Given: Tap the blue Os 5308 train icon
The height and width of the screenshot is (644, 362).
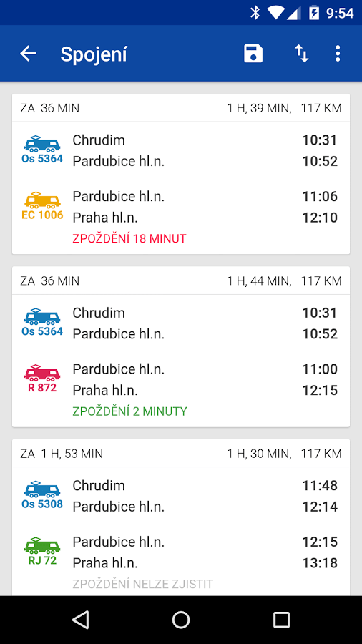Looking at the screenshot, I should [x=42, y=494].
